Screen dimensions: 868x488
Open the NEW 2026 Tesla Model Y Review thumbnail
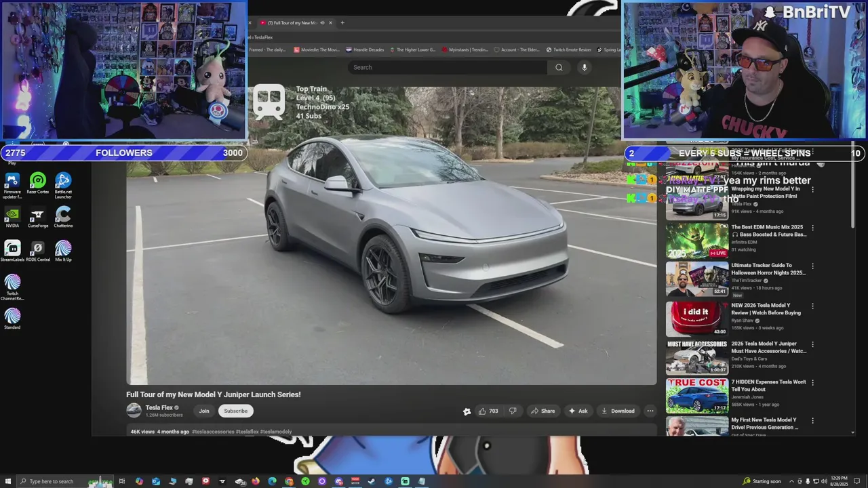pyautogui.click(x=696, y=319)
